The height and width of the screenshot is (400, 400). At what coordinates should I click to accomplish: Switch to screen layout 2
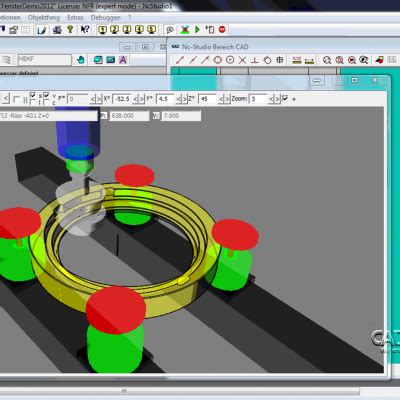(x=115, y=30)
